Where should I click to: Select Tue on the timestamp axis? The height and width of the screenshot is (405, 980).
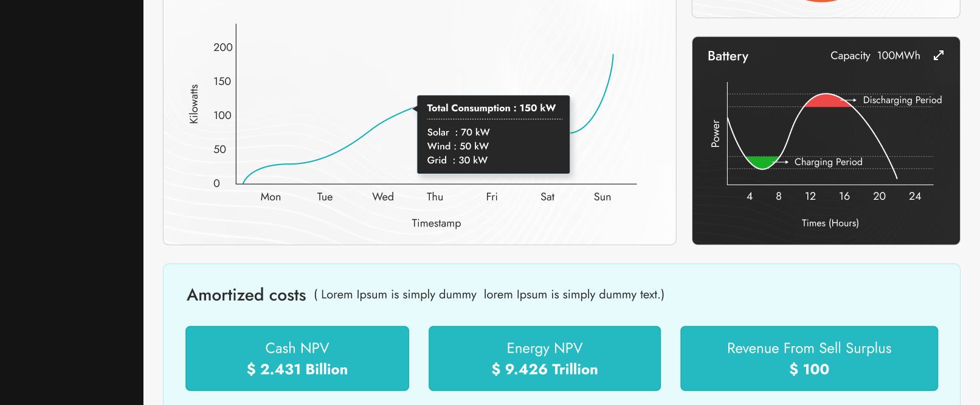pyautogui.click(x=325, y=197)
